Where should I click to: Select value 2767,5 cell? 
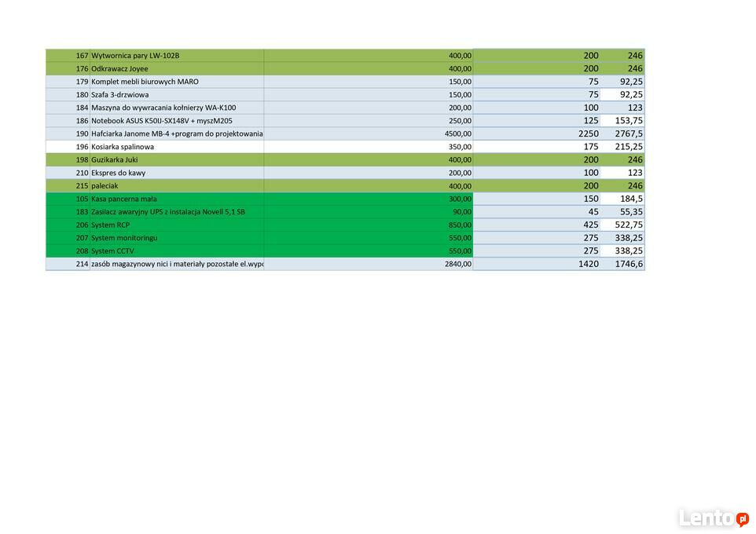[622, 133]
